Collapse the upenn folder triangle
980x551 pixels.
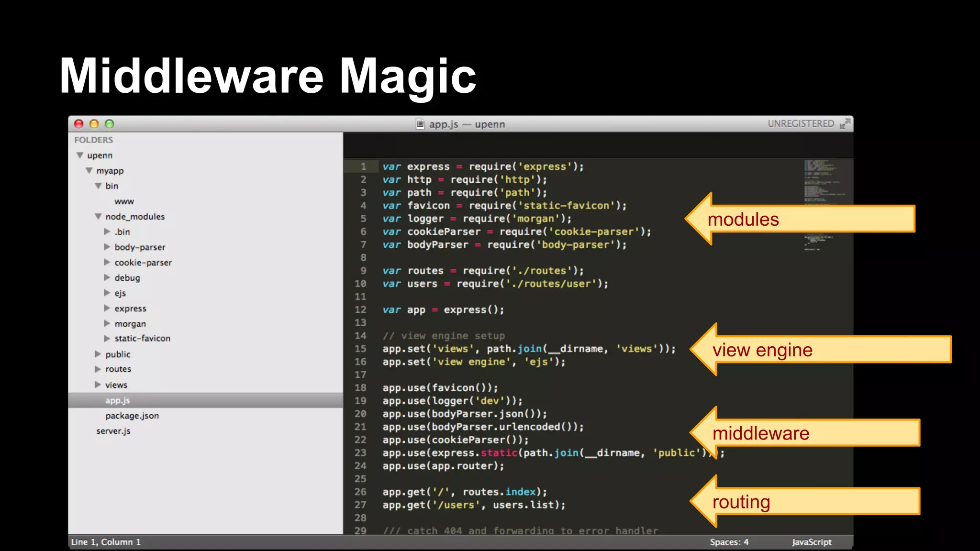tap(80, 155)
